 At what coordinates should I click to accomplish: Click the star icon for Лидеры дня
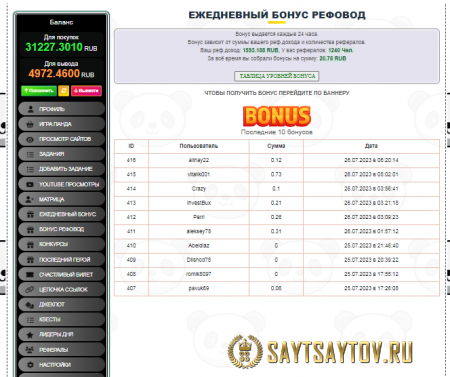pyautogui.click(x=30, y=335)
